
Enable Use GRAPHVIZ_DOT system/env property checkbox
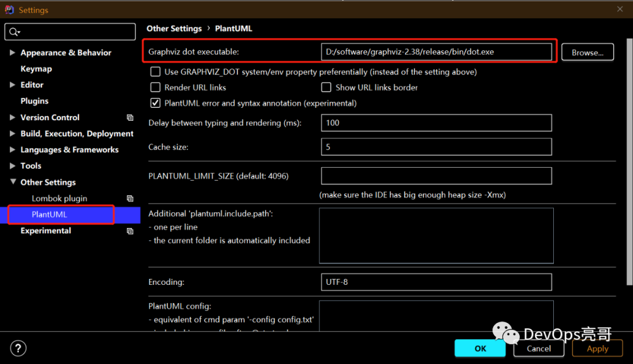click(155, 72)
